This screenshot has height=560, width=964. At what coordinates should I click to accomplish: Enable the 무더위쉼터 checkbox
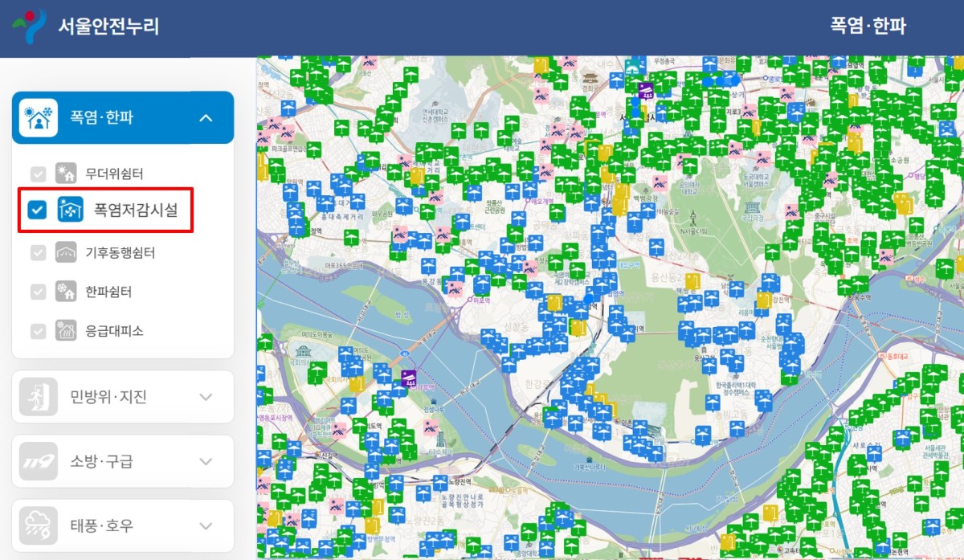pyautogui.click(x=37, y=173)
